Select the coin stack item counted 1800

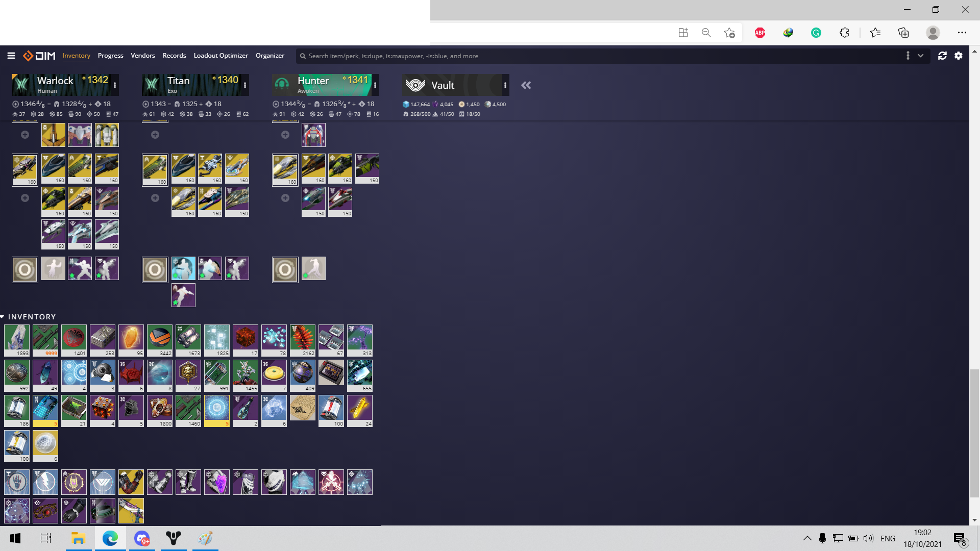click(160, 411)
